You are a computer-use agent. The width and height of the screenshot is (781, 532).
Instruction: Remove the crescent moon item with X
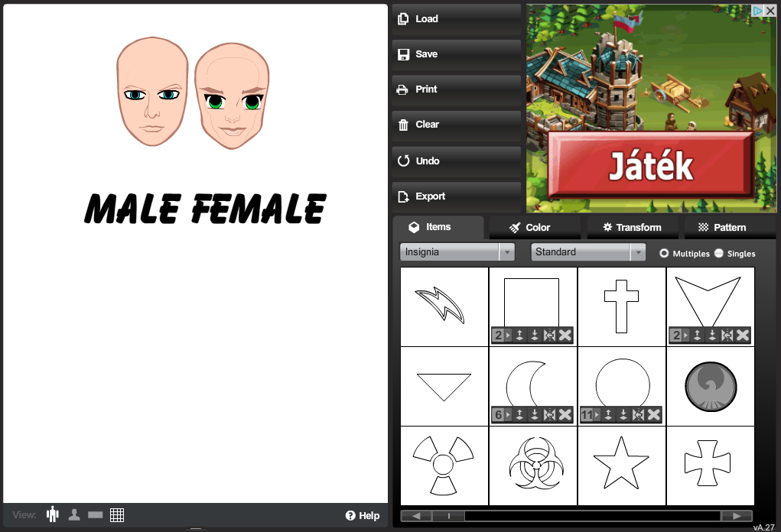(x=565, y=414)
